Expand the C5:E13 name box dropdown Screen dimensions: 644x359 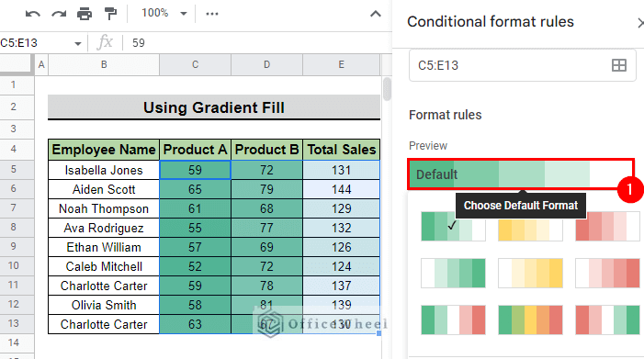click(x=77, y=43)
